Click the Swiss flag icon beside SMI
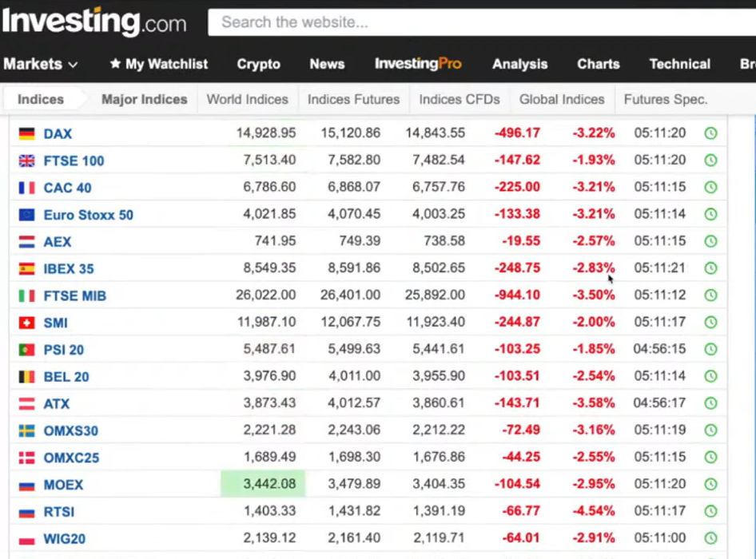Image resolution: width=756 pixels, height=559 pixels. click(x=27, y=323)
